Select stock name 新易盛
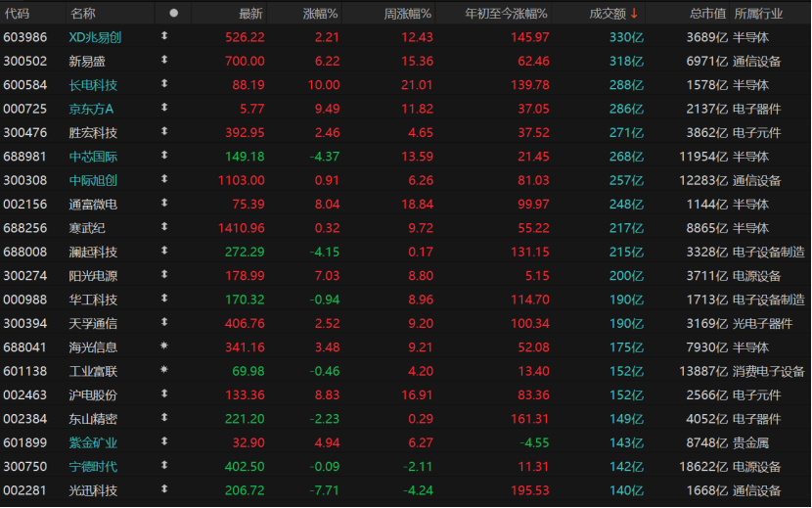The height and width of the screenshot is (508, 812). (87, 61)
